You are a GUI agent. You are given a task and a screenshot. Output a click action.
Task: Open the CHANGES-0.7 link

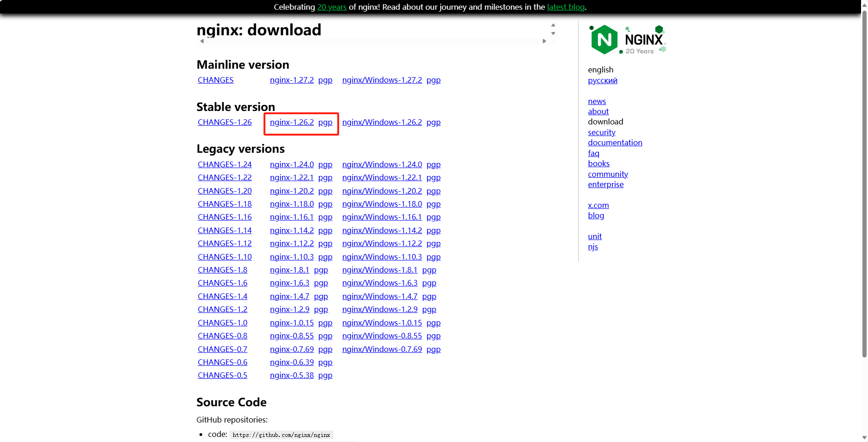222,349
